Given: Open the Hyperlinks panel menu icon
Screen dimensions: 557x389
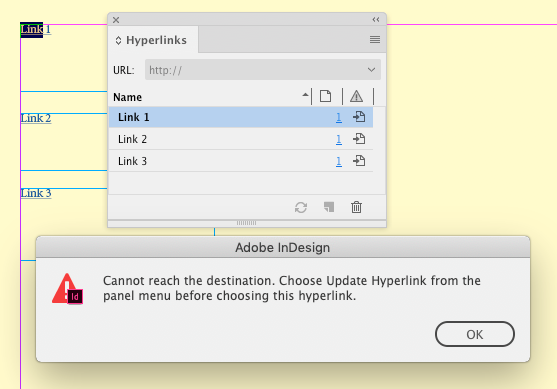Looking at the screenshot, I should pyautogui.click(x=375, y=39).
